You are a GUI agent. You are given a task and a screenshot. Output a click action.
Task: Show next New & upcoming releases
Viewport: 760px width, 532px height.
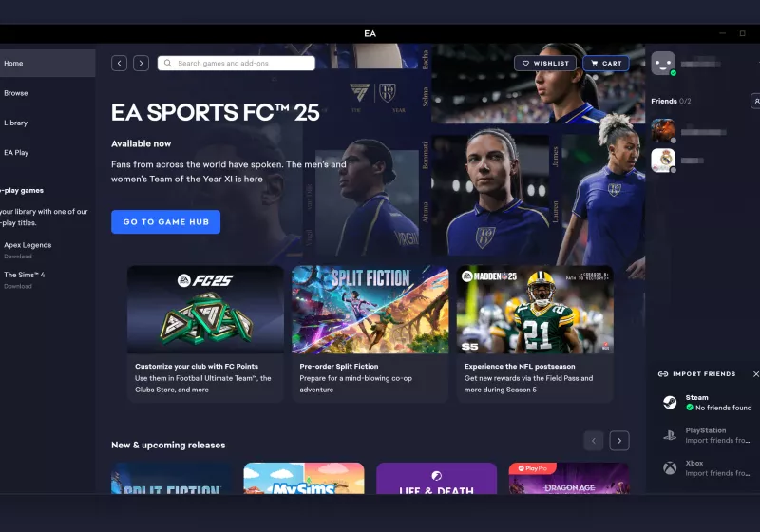(619, 441)
